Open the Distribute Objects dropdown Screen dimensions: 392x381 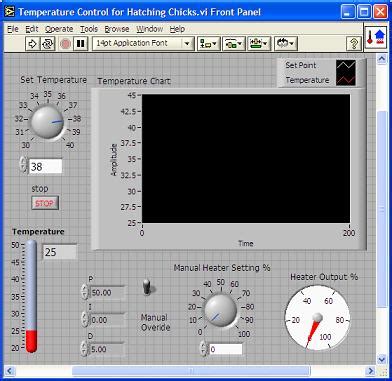pos(234,44)
